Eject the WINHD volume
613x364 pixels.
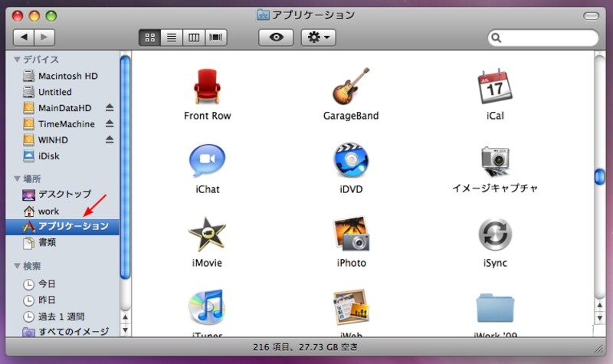[x=110, y=139]
